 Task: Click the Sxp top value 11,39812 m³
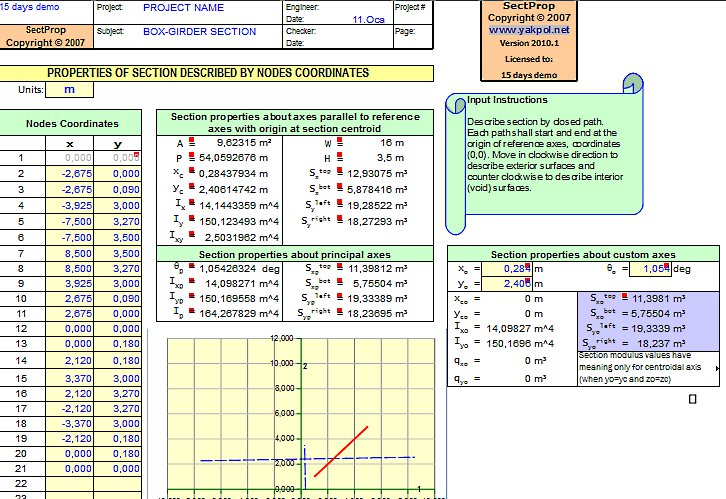pyautogui.click(x=377, y=268)
